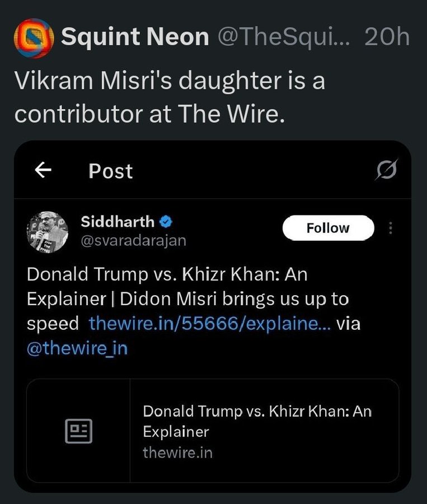
Task: Click the thewire.in domain on the link card
Action: [x=177, y=452]
